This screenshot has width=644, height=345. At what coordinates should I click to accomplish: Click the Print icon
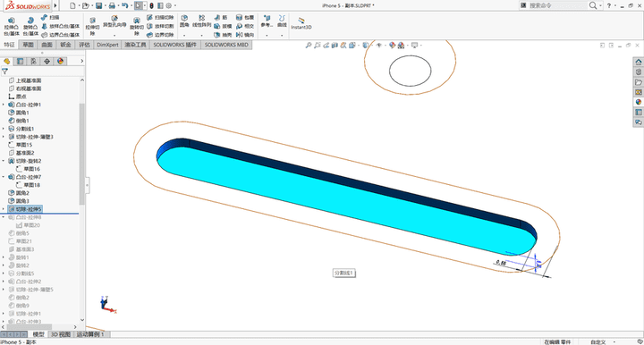[x=112, y=5]
